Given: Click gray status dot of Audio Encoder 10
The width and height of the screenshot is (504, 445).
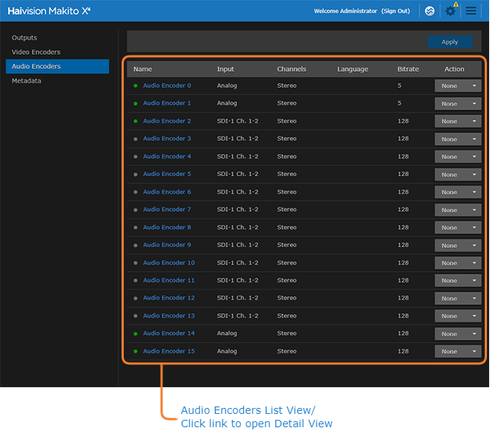Looking at the screenshot, I should point(136,263).
